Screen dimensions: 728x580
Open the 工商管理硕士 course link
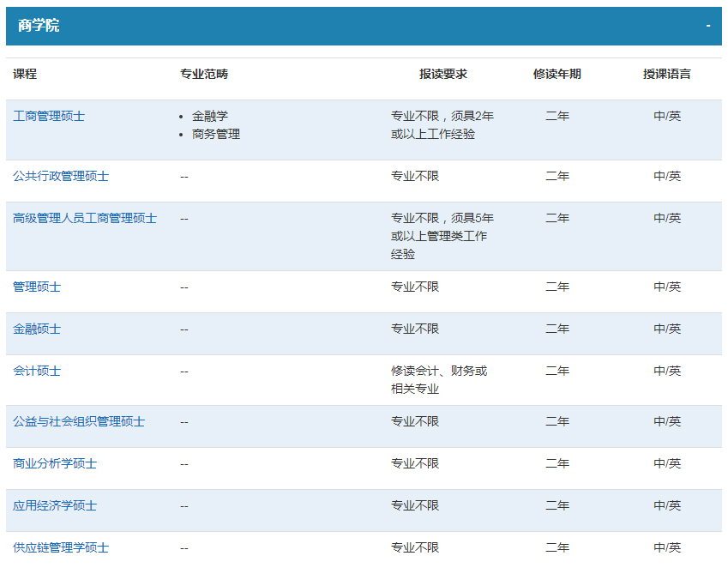(x=49, y=116)
